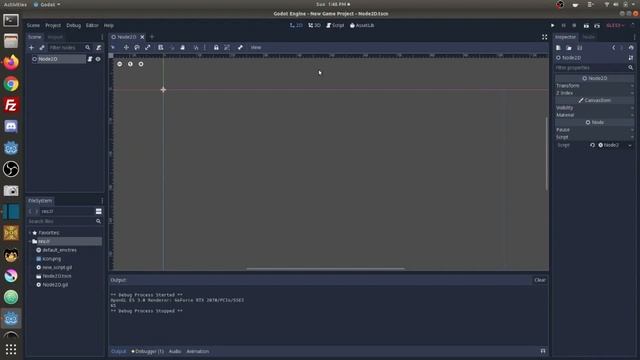Toggle distraction-free mode with the expand icon

coord(544,37)
